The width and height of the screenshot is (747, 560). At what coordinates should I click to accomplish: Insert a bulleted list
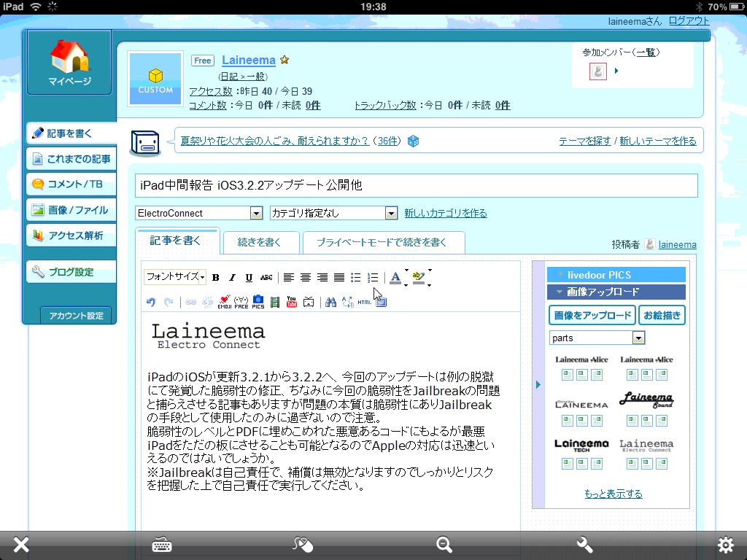click(x=356, y=277)
